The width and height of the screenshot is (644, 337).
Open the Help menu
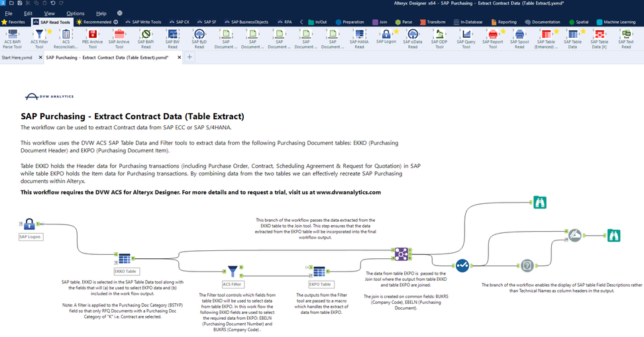(x=101, y=13)
